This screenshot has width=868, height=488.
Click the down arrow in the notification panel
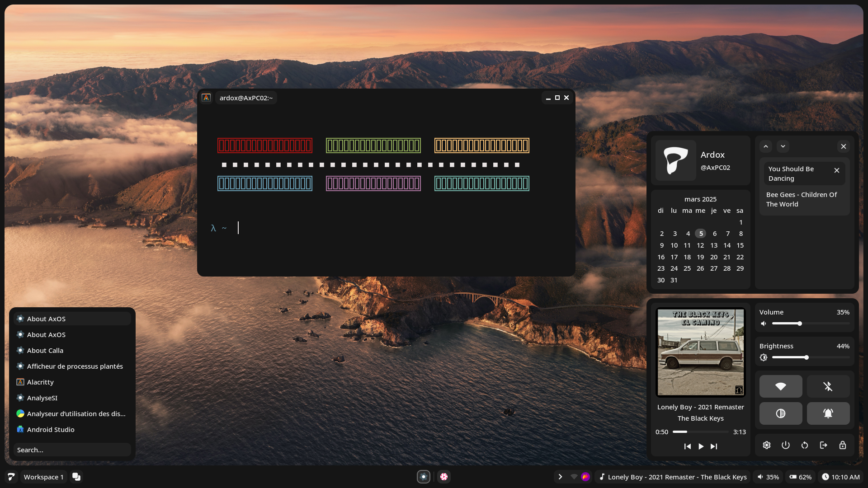click(x=783, y=146)
